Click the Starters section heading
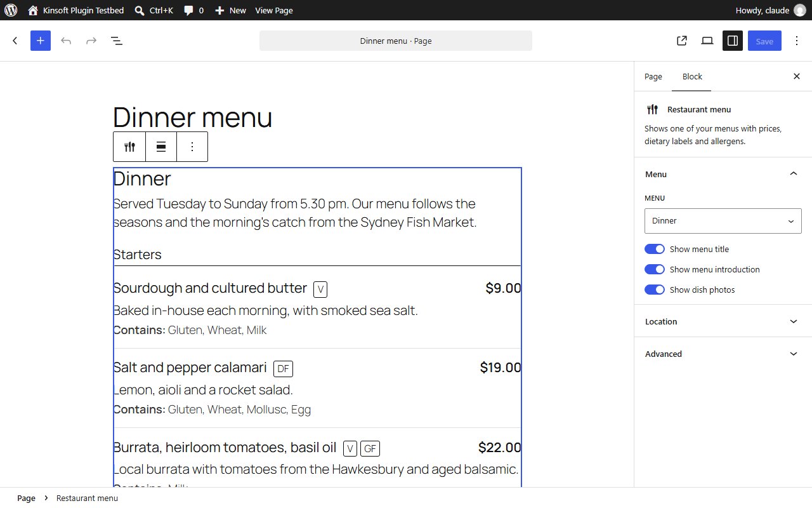Screen dimensions: 812x508 click(138, 255)
